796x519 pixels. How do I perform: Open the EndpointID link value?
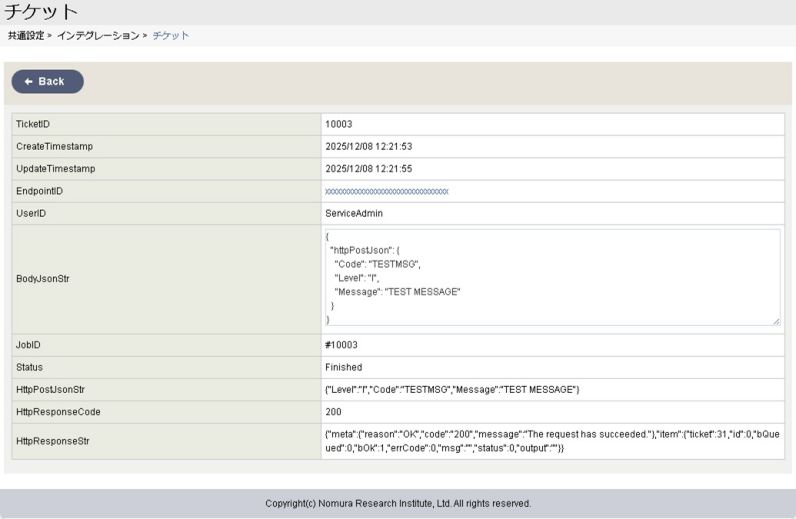(387, 191)
